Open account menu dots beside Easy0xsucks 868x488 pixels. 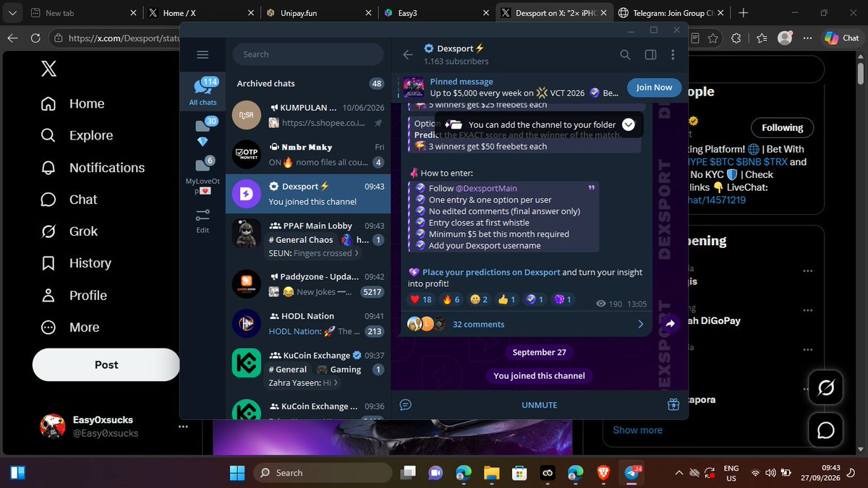click(x=184, y=427)
